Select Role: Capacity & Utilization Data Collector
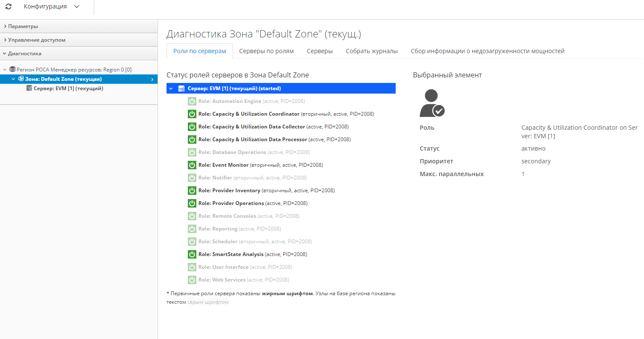Viewport: 644px width, 339px height. click(252, 127)
